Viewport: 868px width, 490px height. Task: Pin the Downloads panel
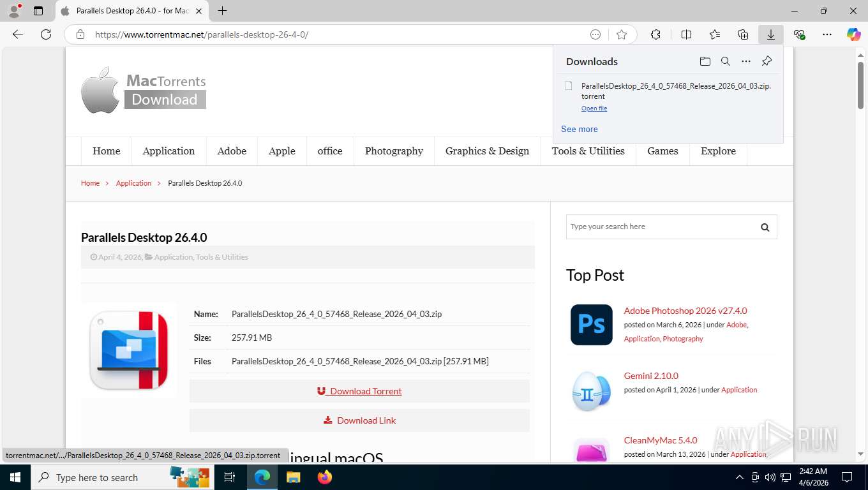tap(767, 61)
